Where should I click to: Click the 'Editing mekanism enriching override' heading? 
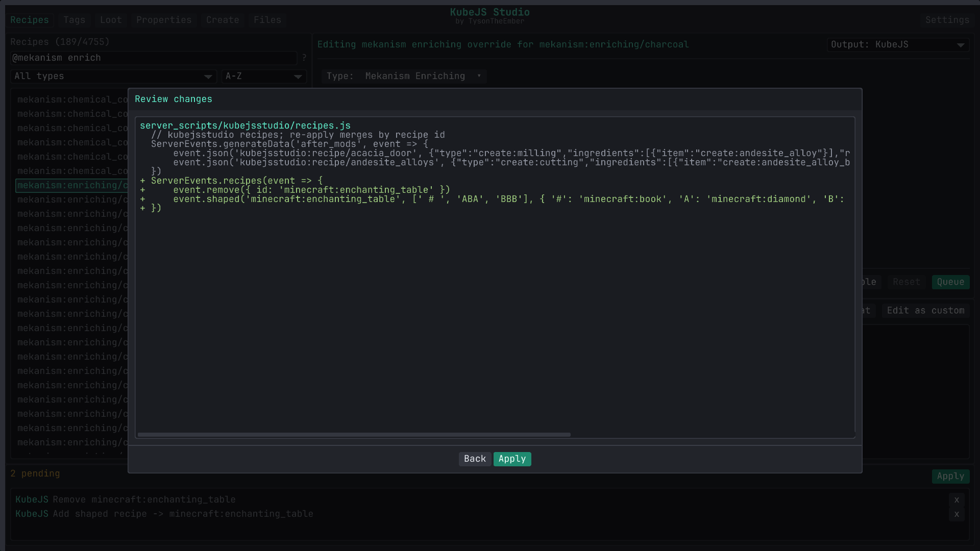tap(503, 45)
